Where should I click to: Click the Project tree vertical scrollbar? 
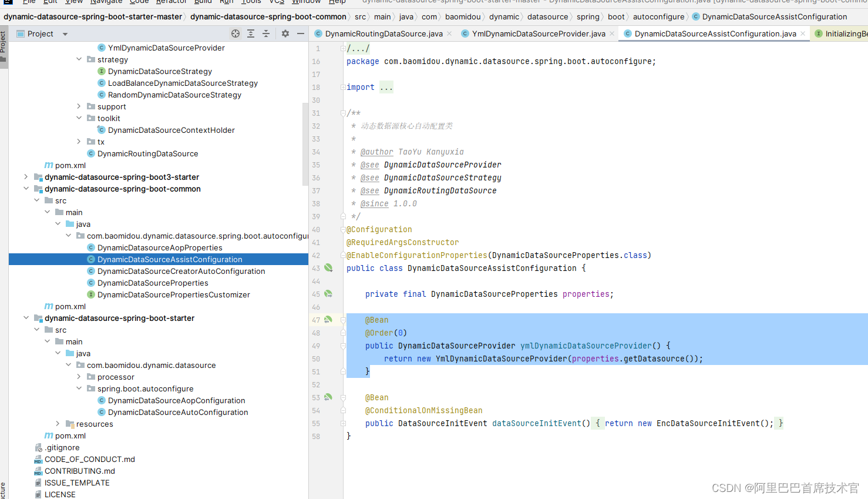tap(305, 144)
